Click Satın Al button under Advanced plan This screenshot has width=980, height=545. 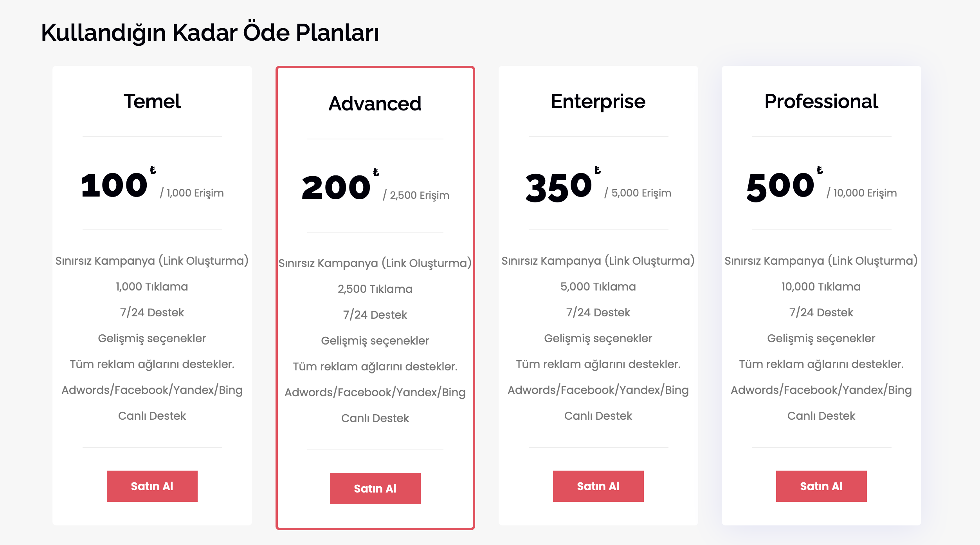[x=375, y=489]
